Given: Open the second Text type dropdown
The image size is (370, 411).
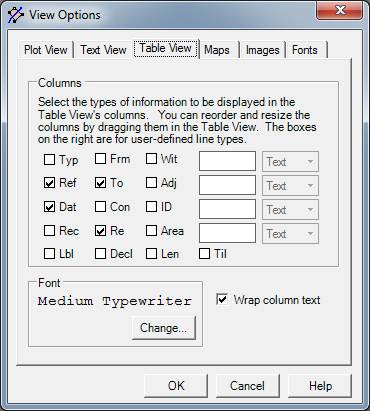Looking at the screenshot, I should (x=290, y=185).
